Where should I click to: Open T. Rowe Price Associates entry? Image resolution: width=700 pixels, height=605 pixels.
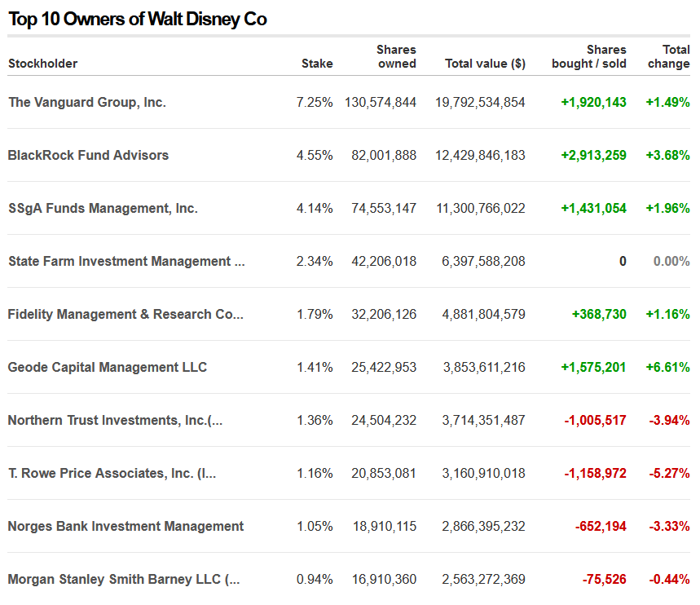tap(112, 474)
